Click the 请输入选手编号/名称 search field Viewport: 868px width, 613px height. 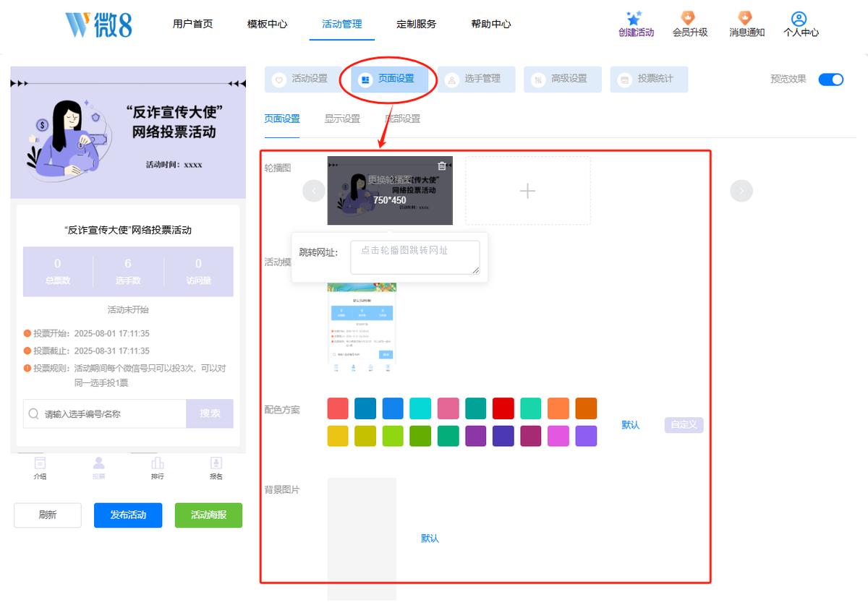[x=105, y=413]
